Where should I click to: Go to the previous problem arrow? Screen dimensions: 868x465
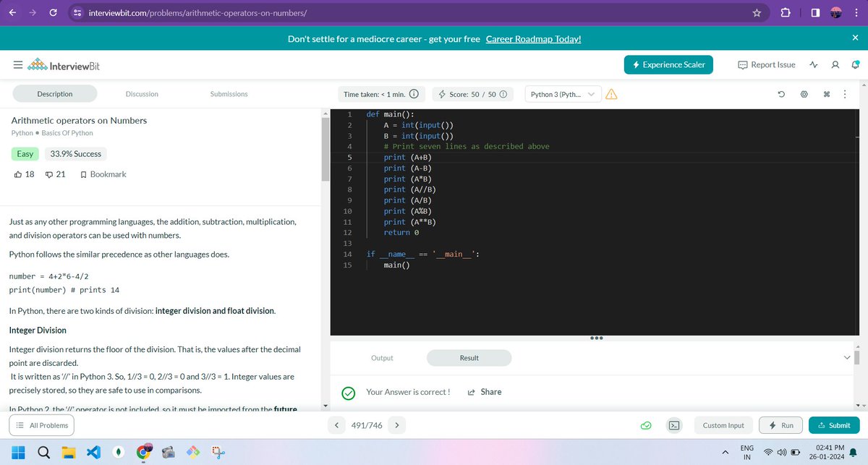pos(336,425)
